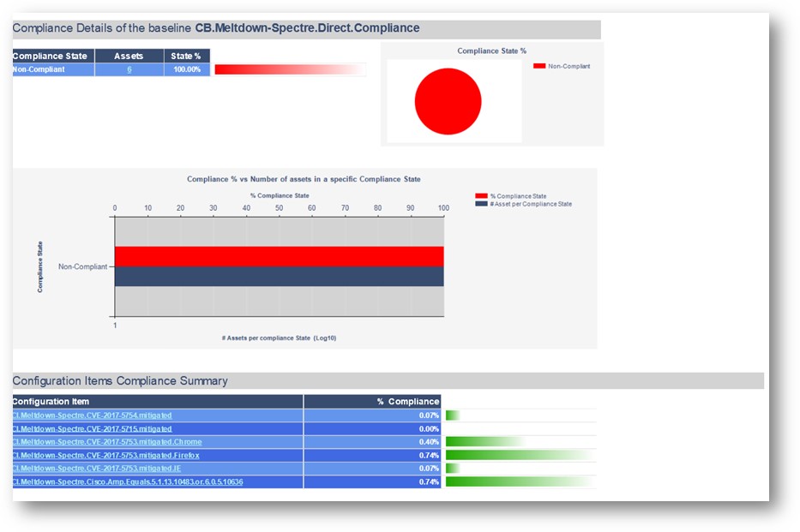The width and height of the screenshot is (800, 532).
Task: Click the "Non-Compliant" table cell
Action: pyautogui.click(x=53, y=69)
